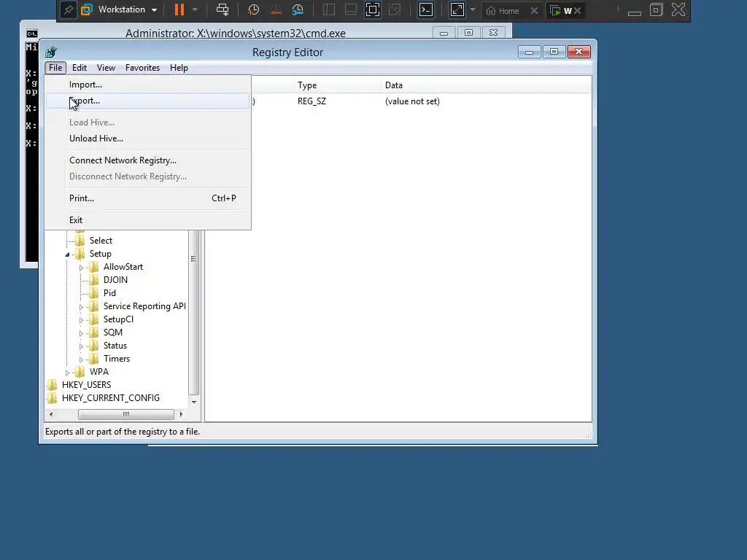Select the Setup folder in tree
This screenshot has width=747, height=560.
pyautogui.click(x=100, y=254)
